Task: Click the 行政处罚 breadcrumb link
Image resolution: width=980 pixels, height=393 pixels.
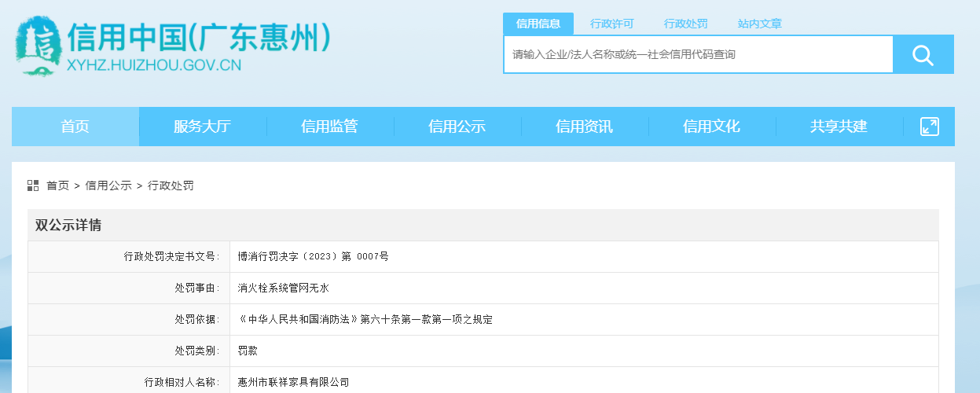Action: pyautogui.click(x=171, y=185)
